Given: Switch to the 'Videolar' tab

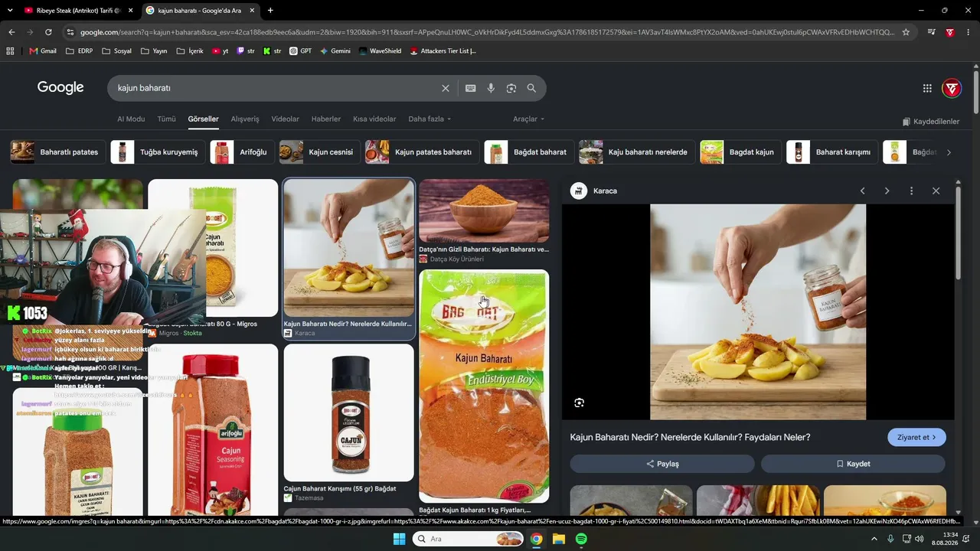Looking at the screenshot, I should click(286, 119).
